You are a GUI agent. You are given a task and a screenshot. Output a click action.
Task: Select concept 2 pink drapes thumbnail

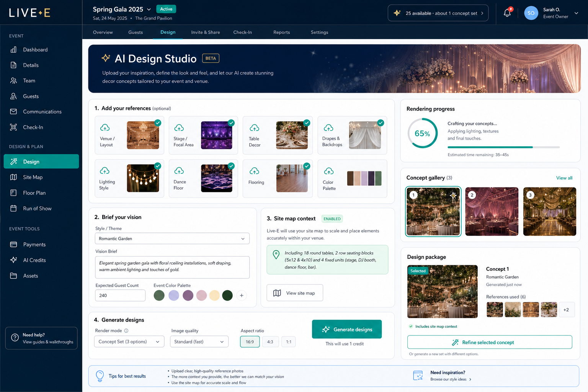coord(492,211)
